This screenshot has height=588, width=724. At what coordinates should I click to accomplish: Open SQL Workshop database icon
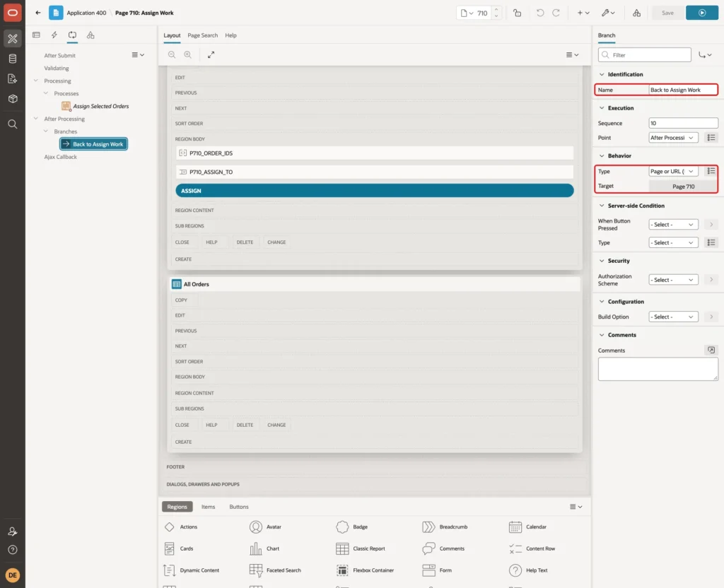pyautogui.click(x=13, y=59)
